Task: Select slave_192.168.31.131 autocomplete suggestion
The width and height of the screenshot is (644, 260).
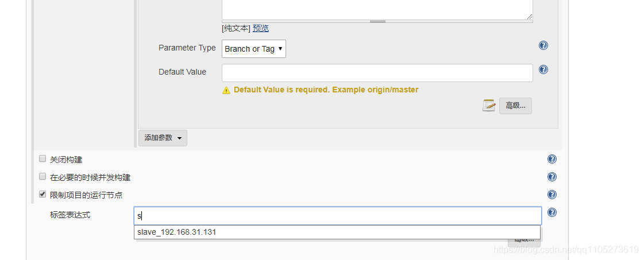Action: click(337, 232)
